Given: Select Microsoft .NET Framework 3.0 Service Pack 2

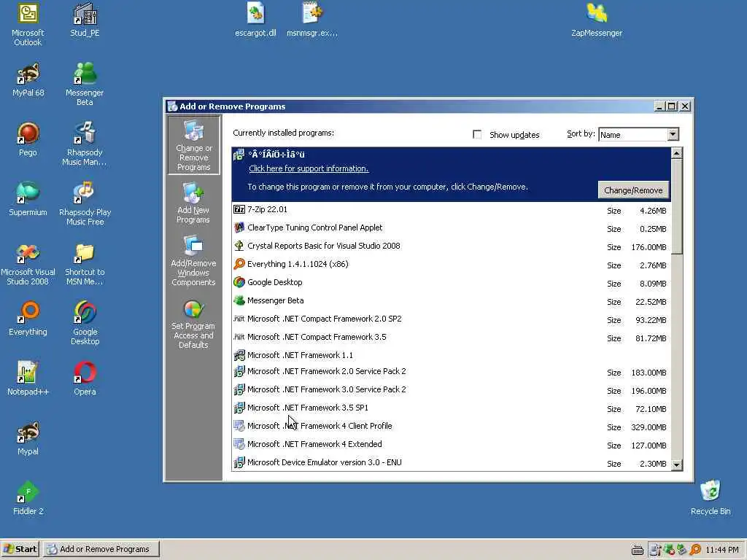Looking at the screenshot, I should [x=451, y=390].
